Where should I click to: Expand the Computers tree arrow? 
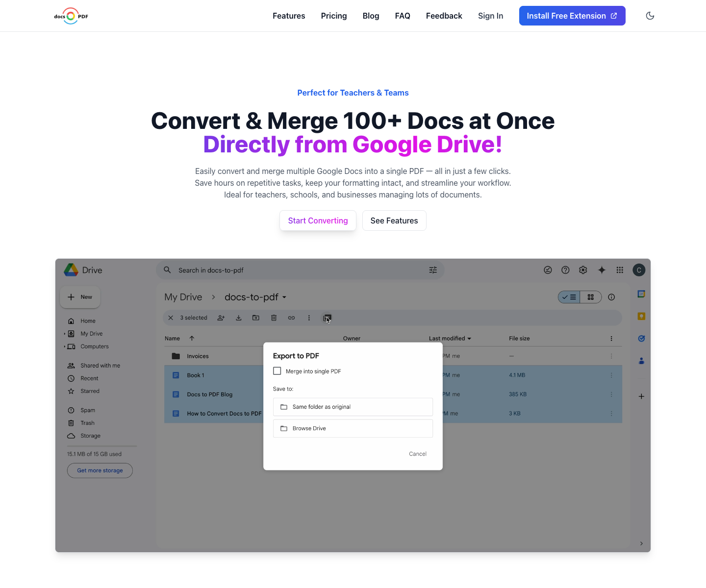pyautogui.click(x=64, y=346)
